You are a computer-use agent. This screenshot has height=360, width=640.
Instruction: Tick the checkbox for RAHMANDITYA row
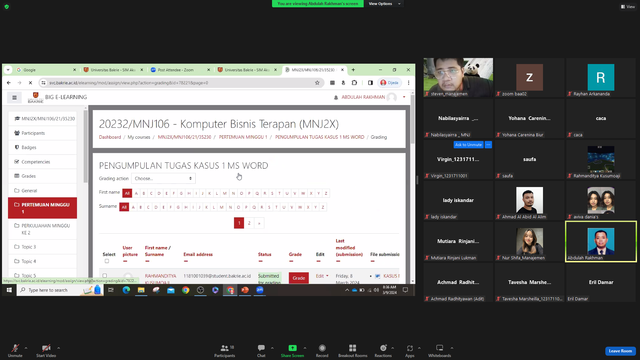(104, 276)
